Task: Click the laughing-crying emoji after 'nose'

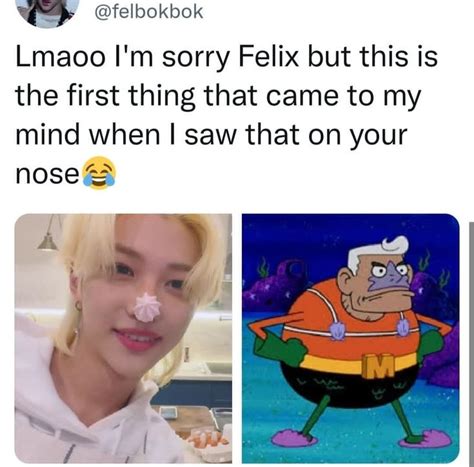Action: pos(99,173)
